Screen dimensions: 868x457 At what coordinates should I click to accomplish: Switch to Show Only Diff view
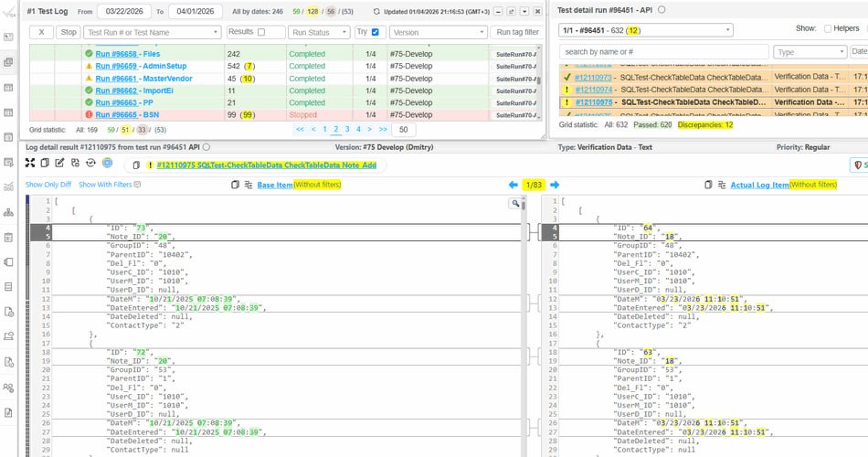coord(48,185)
